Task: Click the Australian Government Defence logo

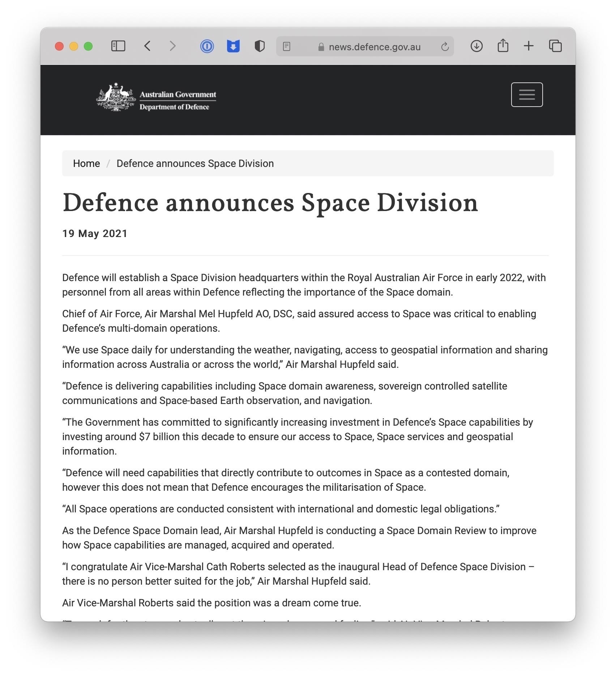Action: pos(156,97)
